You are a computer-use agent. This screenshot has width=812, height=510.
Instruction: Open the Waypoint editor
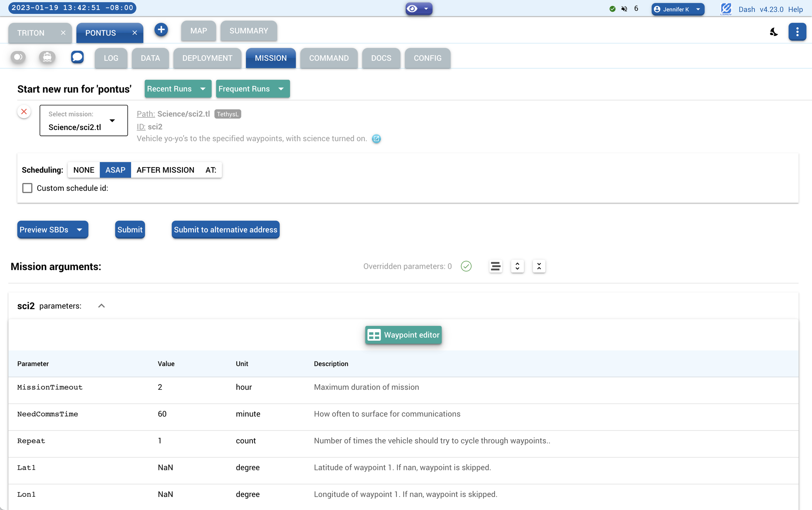coord(403,335)
